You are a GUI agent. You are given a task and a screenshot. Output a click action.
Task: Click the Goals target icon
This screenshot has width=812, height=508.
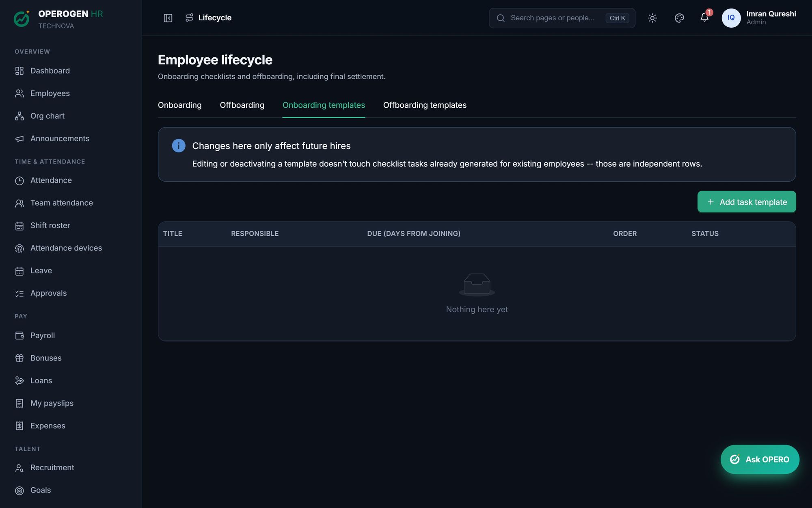pos(19,491)
